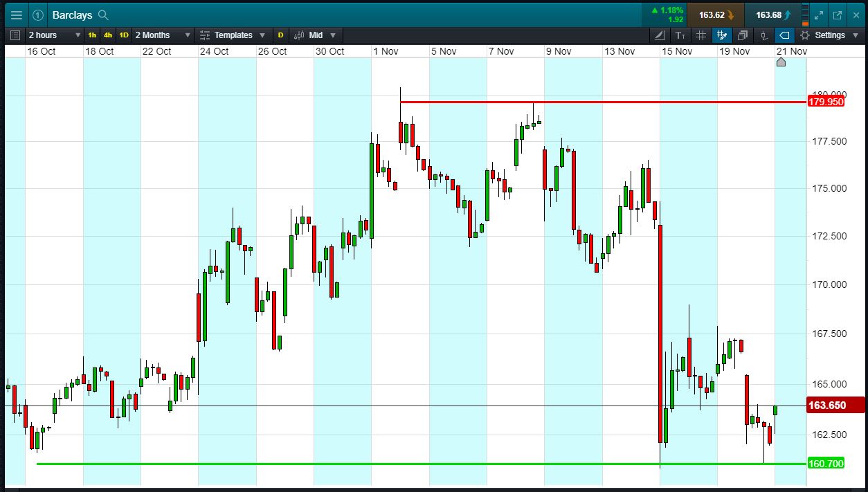This screenshot has height=492, width=868.
Task: Click the red 179.950 resistance level label
Action: tap(826, 102)
